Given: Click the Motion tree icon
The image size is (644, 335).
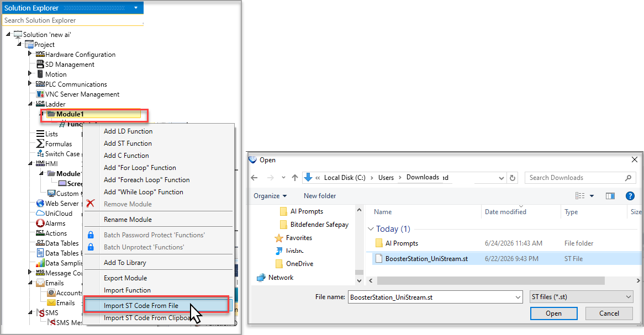Looking at the screenshot, I should (40, 74).
